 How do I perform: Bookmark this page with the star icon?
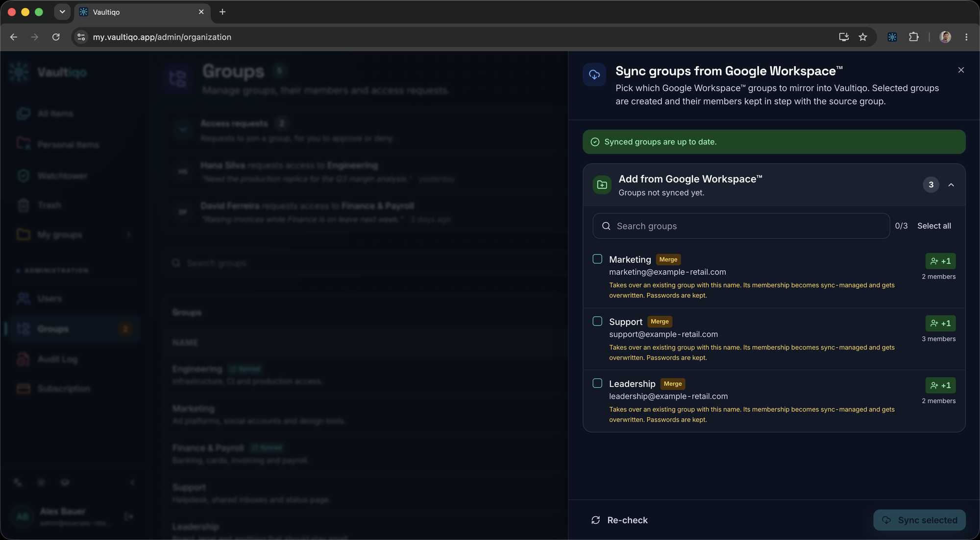click(x=863, y=37)
